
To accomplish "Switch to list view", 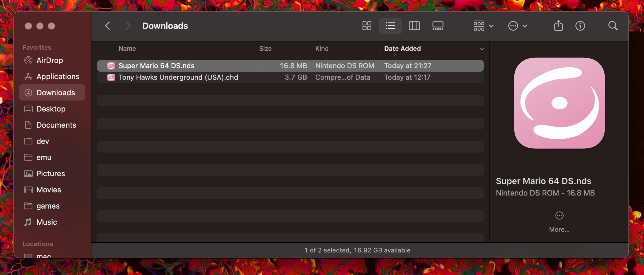I will [x=390, y=26].
